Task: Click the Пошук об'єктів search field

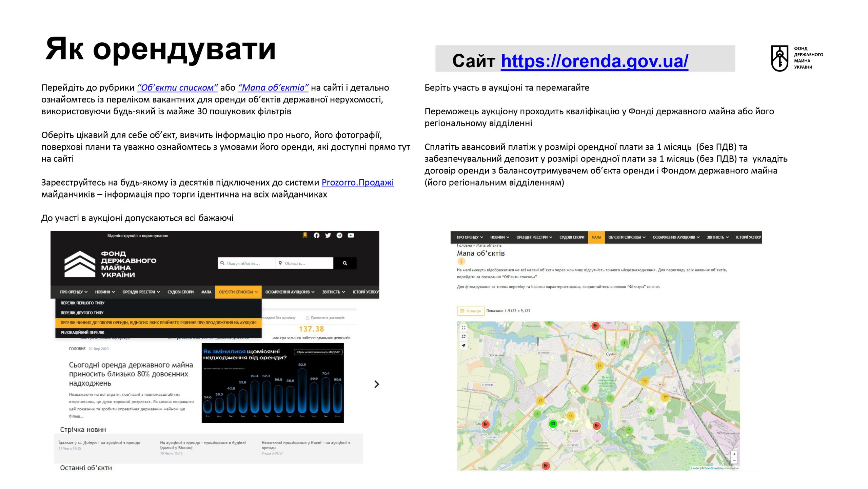Action: coord(246,263)
